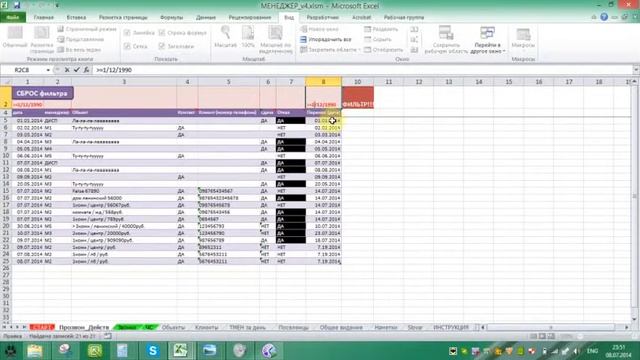Click the horizontal scrollbar thumb
This screenshot has width=640, height=360.
pyautogui.click(x=550, y=327)
